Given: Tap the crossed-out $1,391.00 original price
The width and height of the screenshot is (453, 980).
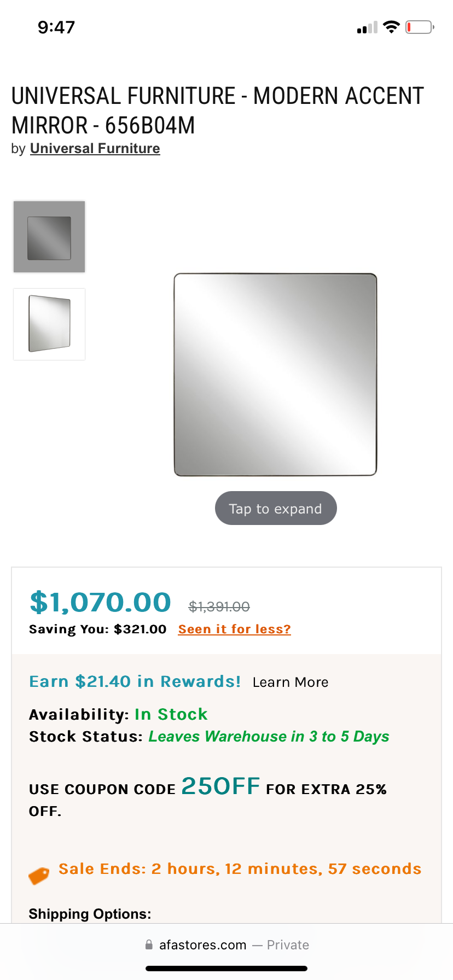Looking at the screenshot, I should (x=219, y=606).
